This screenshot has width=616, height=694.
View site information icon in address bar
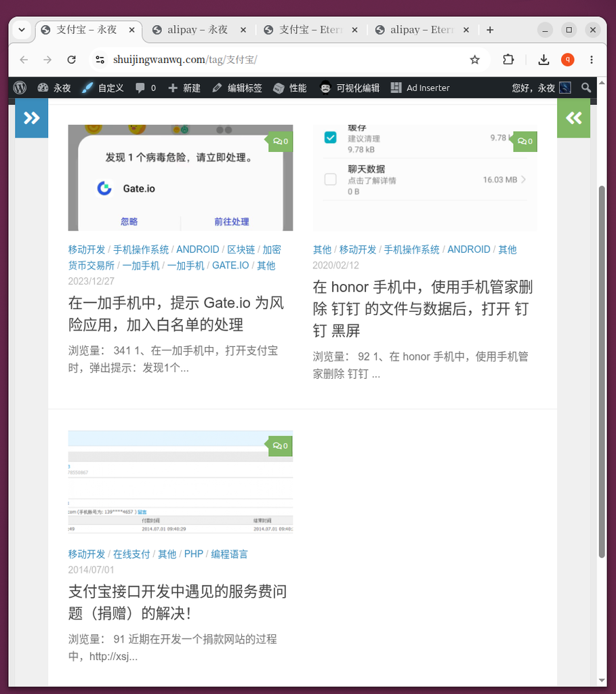100,60
